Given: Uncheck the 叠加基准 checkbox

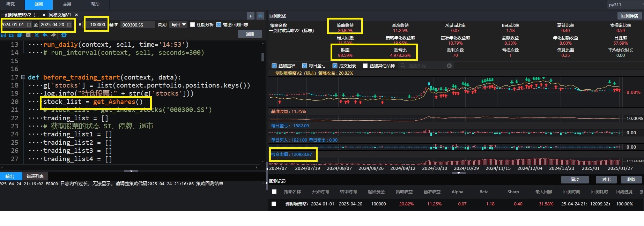Looking at the screenshot, I should point(274,66).
